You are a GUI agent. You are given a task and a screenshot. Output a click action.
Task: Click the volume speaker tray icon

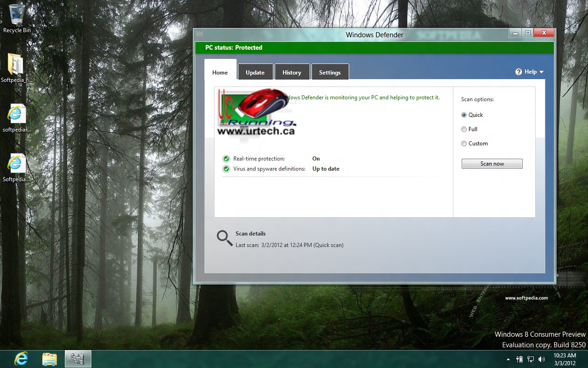(x=541, y=359)
